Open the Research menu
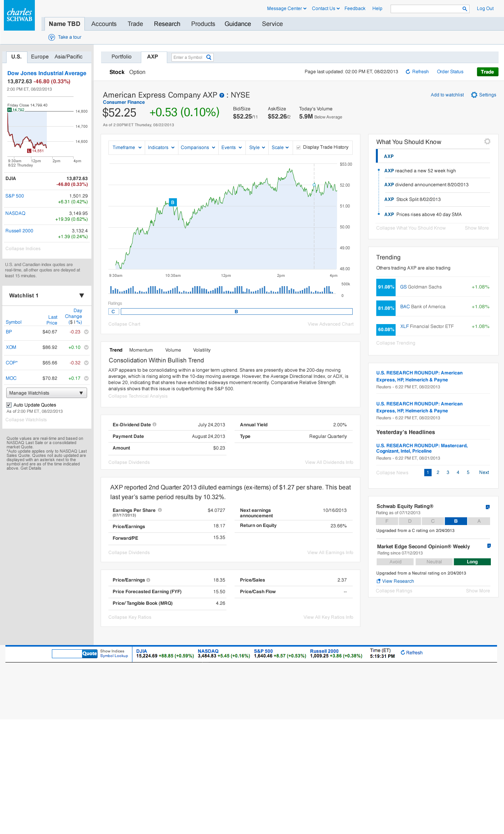 point(167,24)
